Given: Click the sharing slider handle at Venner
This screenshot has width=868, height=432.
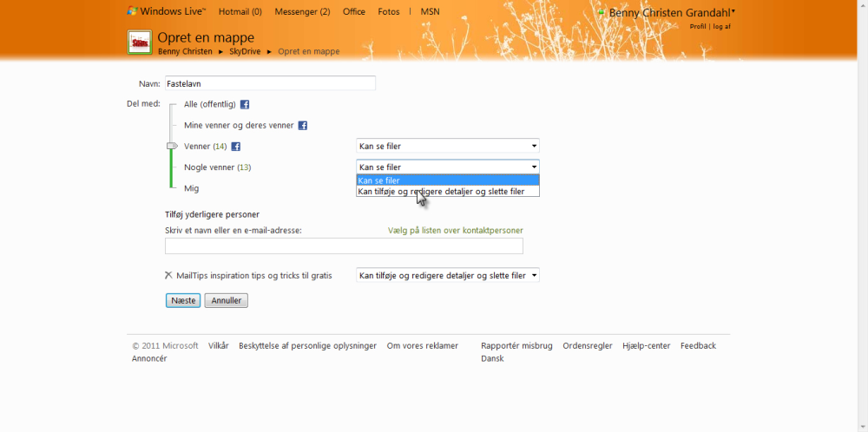Looking at the screenshot, I should click(172, 146).
